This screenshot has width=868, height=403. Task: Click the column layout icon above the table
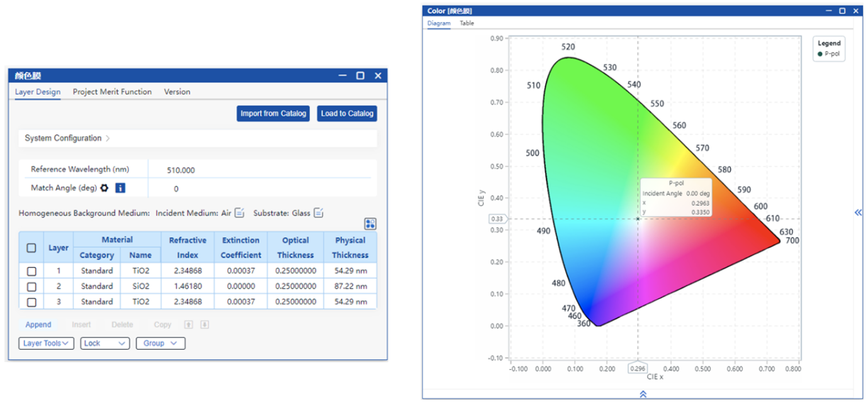(370, 224)
